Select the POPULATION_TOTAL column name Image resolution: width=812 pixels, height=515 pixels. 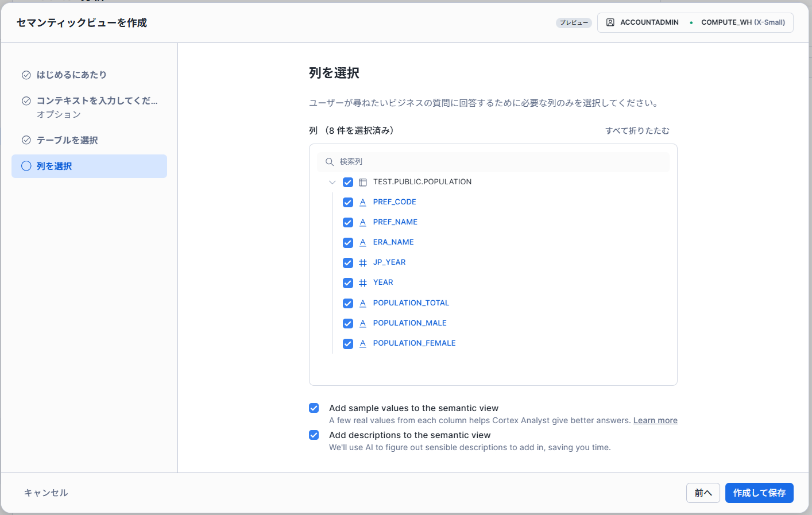[x=411, y=303]
